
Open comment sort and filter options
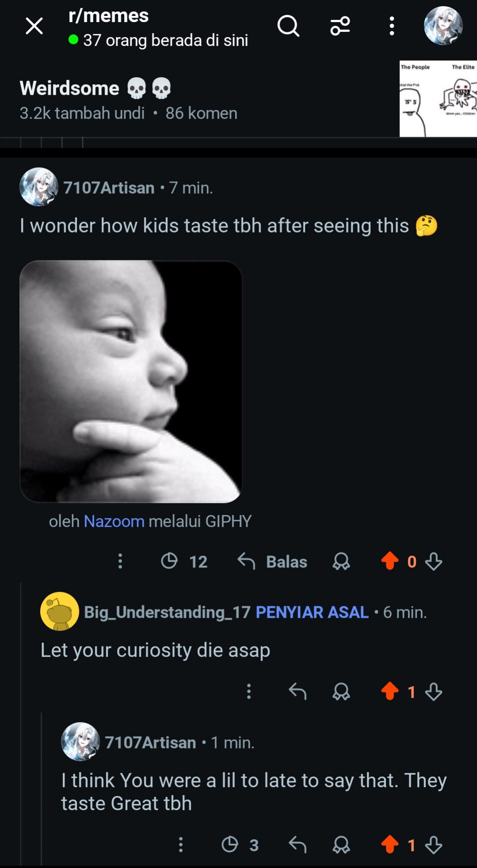tap(340, 26)
